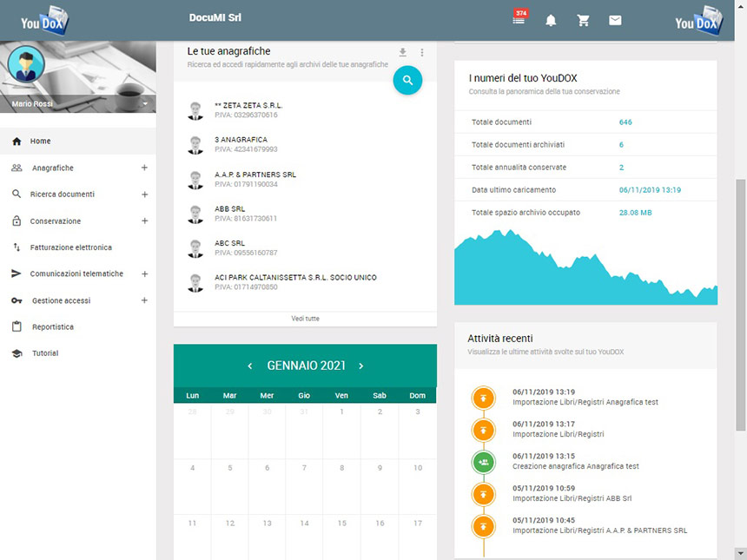Open the ABB SRL record
This screenshot has width=747, height=560.
pyautogui.click(x=305, y=214)
